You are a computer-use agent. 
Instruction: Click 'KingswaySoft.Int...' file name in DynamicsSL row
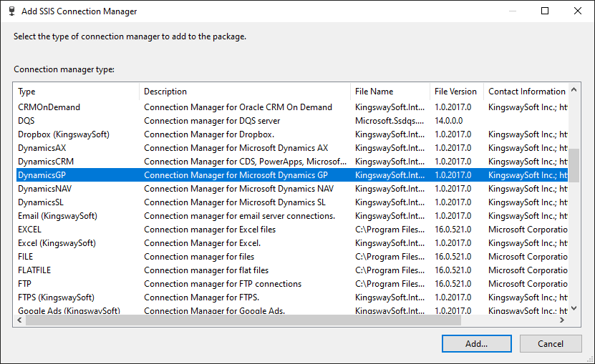point(390,202)
